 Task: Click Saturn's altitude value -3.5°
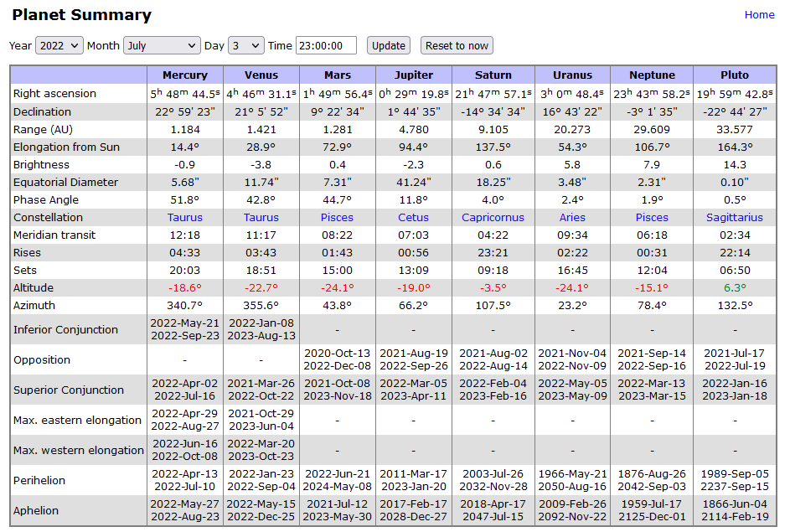click(x=493, y=287)
